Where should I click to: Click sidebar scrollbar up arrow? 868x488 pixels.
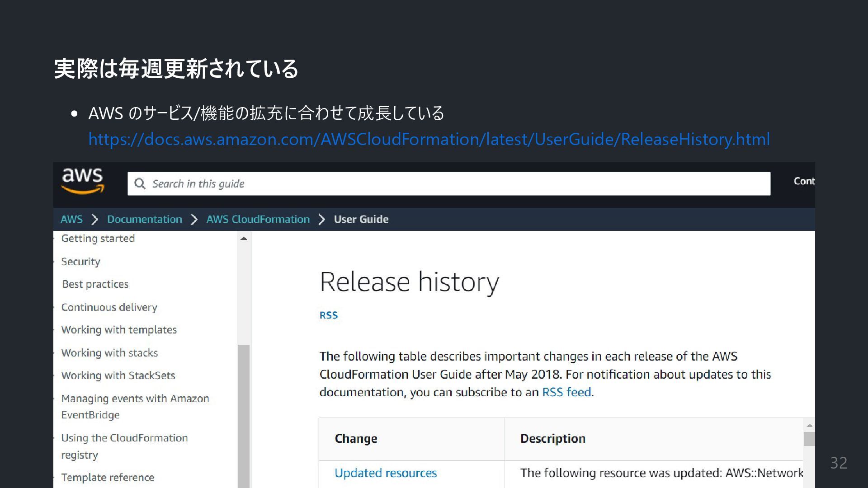(x=244, y=238)
